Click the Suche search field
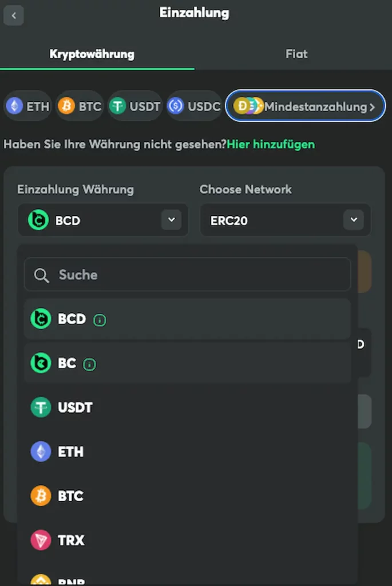 pyautogui.click(x=195, y=275)
